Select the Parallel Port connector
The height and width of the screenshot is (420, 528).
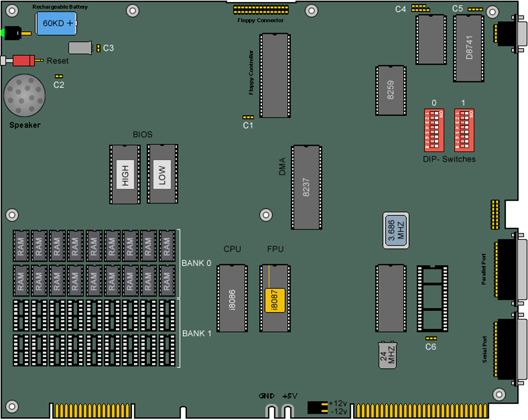tap(508, 269)
